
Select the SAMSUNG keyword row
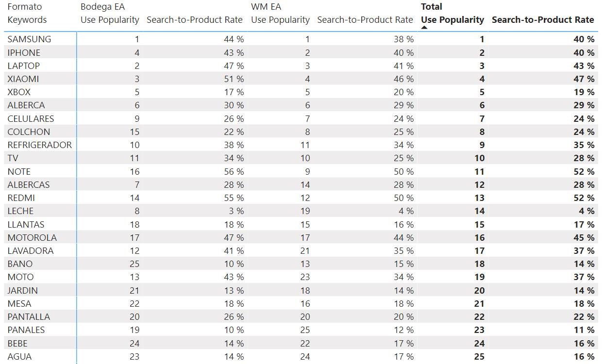29,39
